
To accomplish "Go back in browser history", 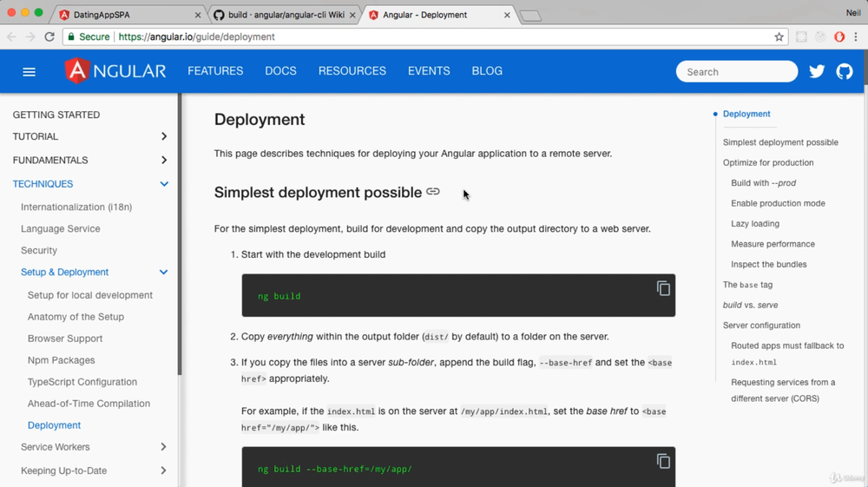I will tap(11, 36).
